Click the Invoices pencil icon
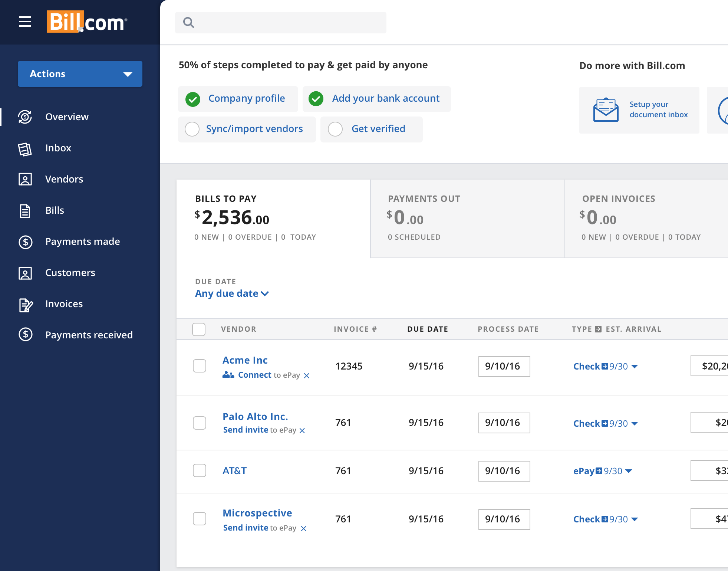Screen dimensions: 728x571 (26, 305)
